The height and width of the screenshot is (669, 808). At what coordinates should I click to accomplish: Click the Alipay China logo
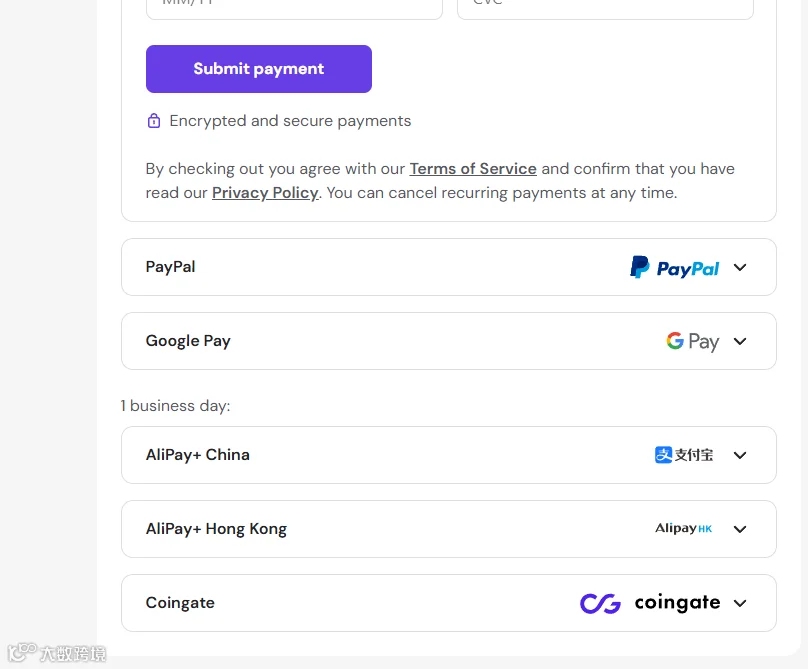[x=684, y=455]
